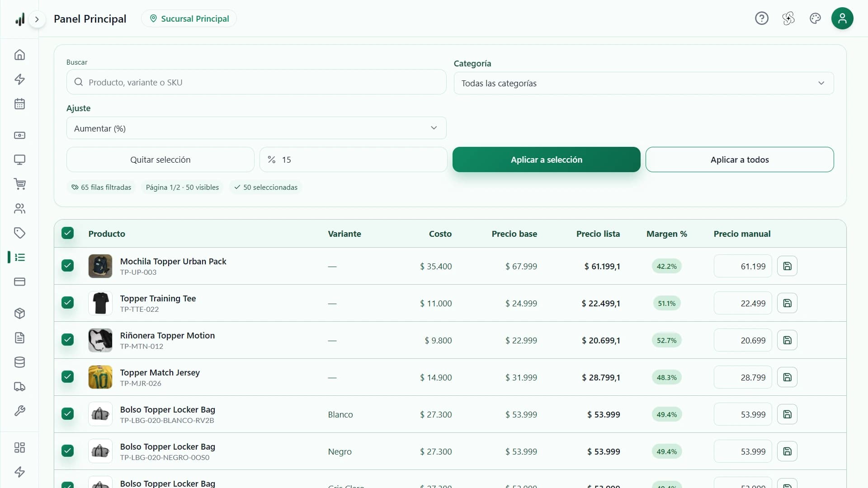This screenshot has width=868, height=488.
Task: Click Aplicar a todos button
Action: click(740, 160)
